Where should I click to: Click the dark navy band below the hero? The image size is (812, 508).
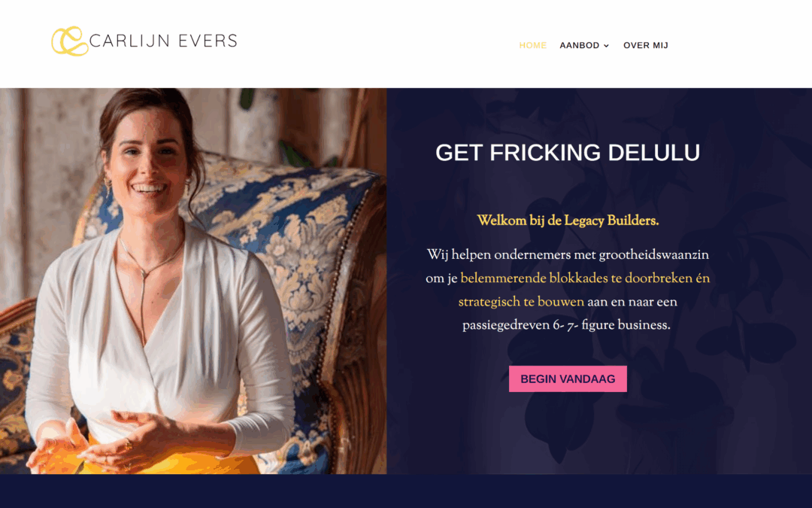tap(406, 491)
